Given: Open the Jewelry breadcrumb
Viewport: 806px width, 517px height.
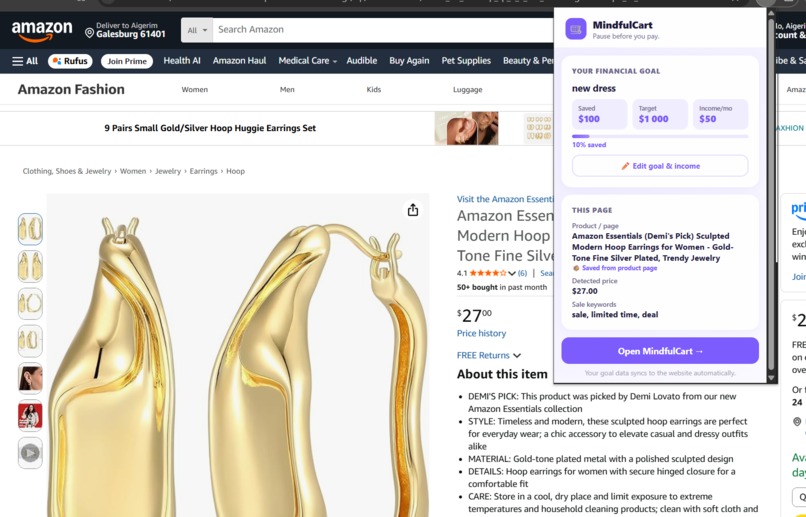Looking at the screenshot, I should [x=168, y=171].
